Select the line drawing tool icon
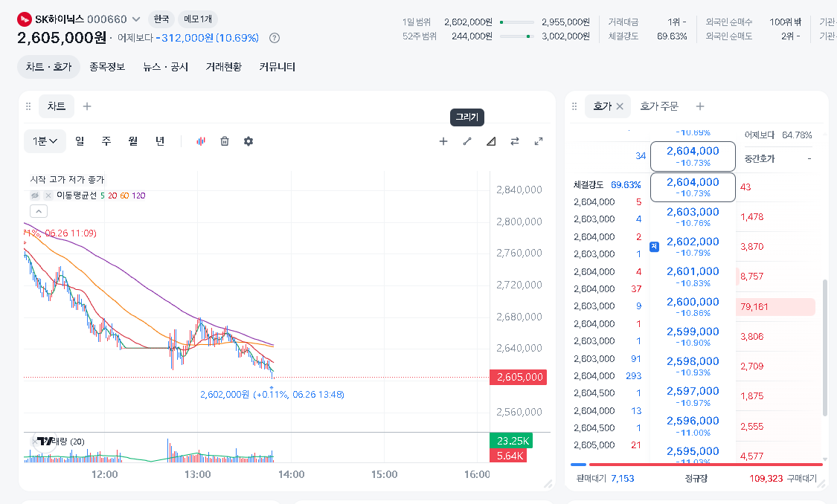The height and width of the screenshot is (504, 837). (467, 141)
